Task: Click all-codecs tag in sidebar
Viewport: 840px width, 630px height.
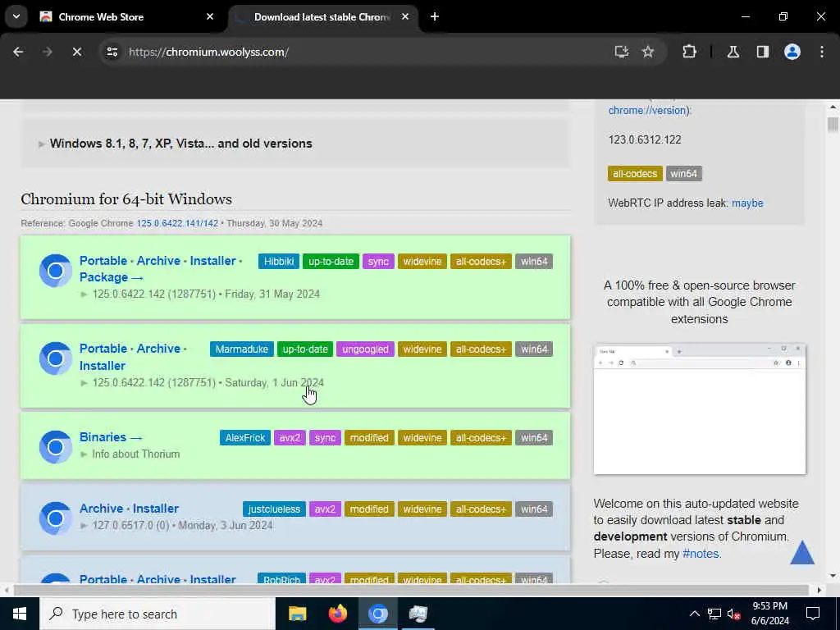Action: point(635,174)
